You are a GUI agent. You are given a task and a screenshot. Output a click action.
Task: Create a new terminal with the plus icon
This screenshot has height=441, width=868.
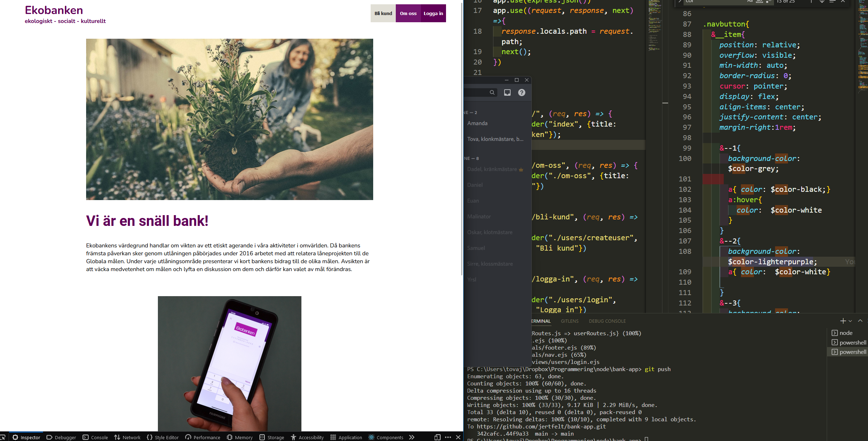[x=843, y=321]
